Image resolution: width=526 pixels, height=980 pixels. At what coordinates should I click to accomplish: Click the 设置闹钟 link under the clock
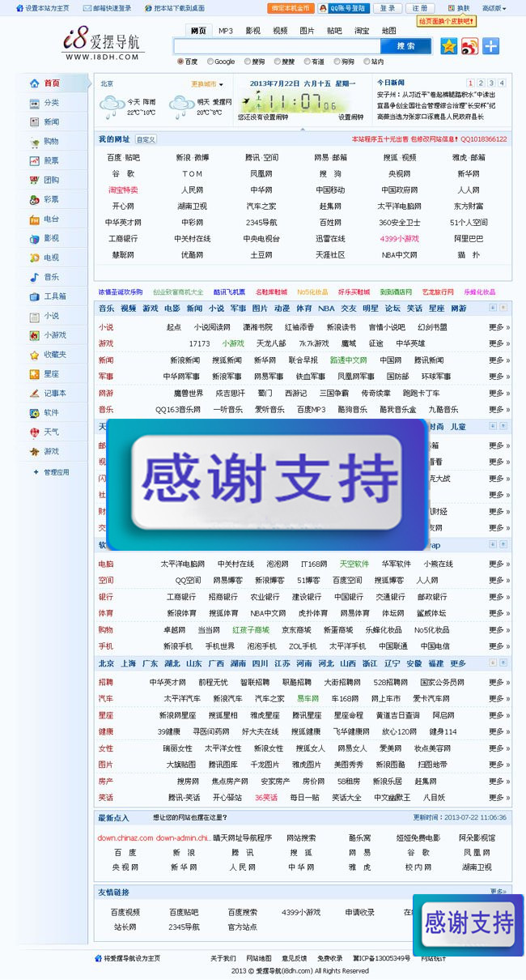click(350, 117)
